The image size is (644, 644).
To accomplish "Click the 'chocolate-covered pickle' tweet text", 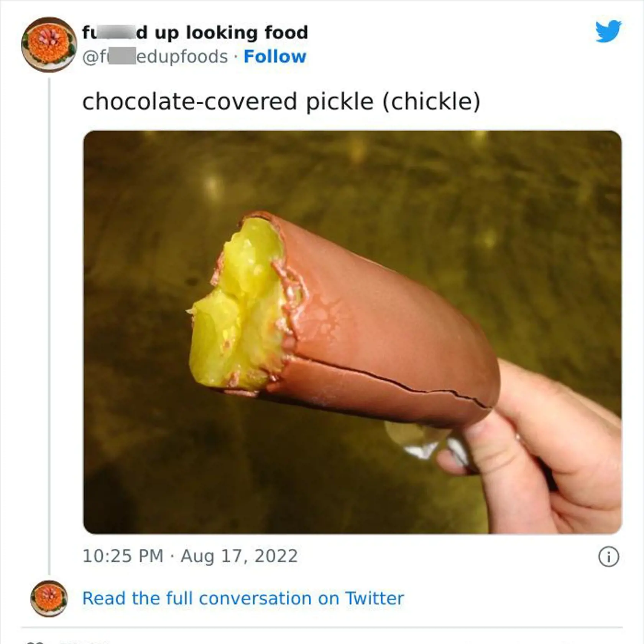I will coord(228,102).
